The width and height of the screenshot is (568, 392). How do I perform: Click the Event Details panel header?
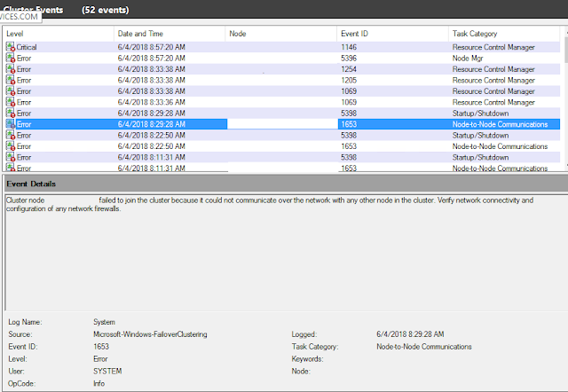point(286,184)
